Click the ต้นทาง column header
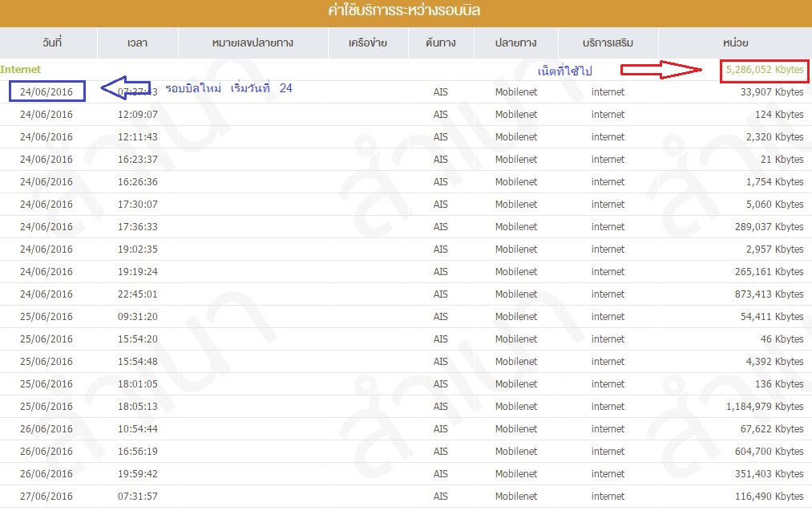812x511 pixels. (x=441, y=43)
